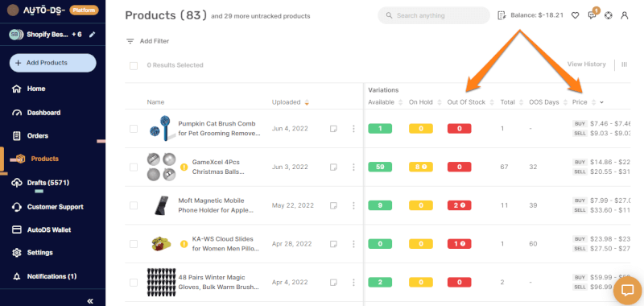
Task: Select the 48 Pairs Winter Gloves checkbox
Action: coord(134,282)
